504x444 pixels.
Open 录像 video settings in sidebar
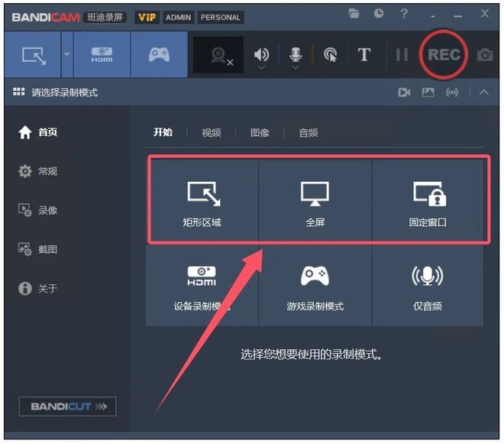(x=38, y=210)
